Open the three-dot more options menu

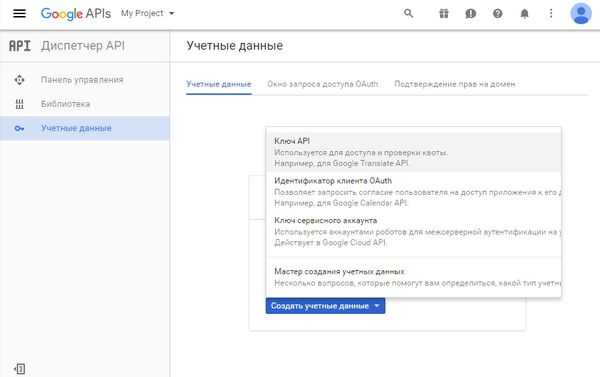click(551, 14)
